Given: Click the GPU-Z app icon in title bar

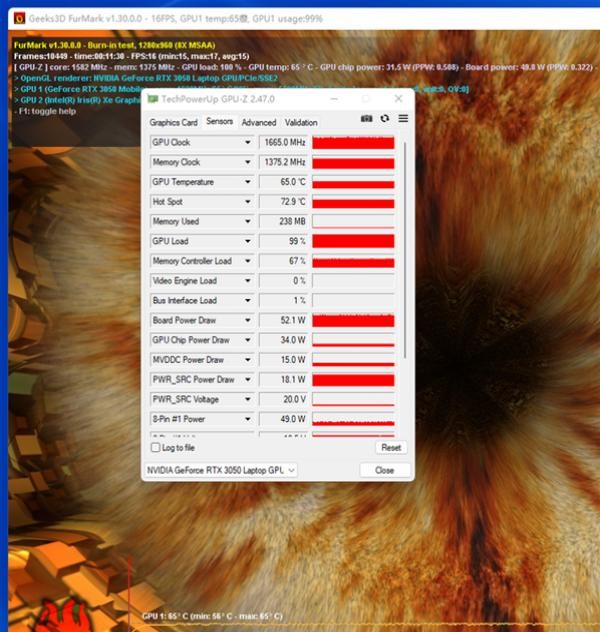Looking at the screenshot, I should pyautogui.click(x=153, y=99).
